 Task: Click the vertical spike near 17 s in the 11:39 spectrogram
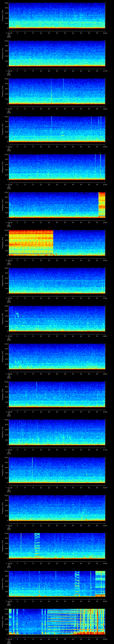[x=37, y=389]
